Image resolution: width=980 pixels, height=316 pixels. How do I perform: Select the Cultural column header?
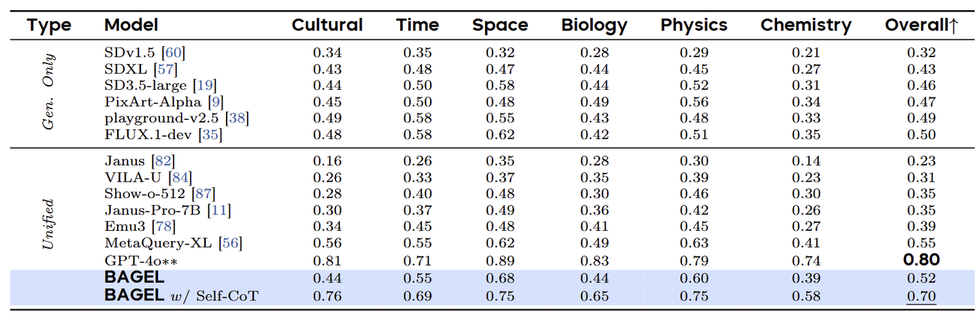click(327, 26)
